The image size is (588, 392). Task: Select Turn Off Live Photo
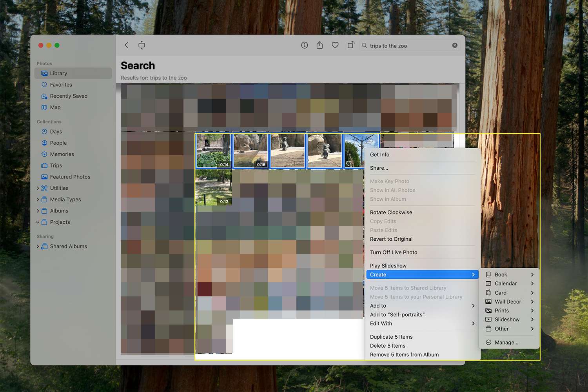pos(394,252)
